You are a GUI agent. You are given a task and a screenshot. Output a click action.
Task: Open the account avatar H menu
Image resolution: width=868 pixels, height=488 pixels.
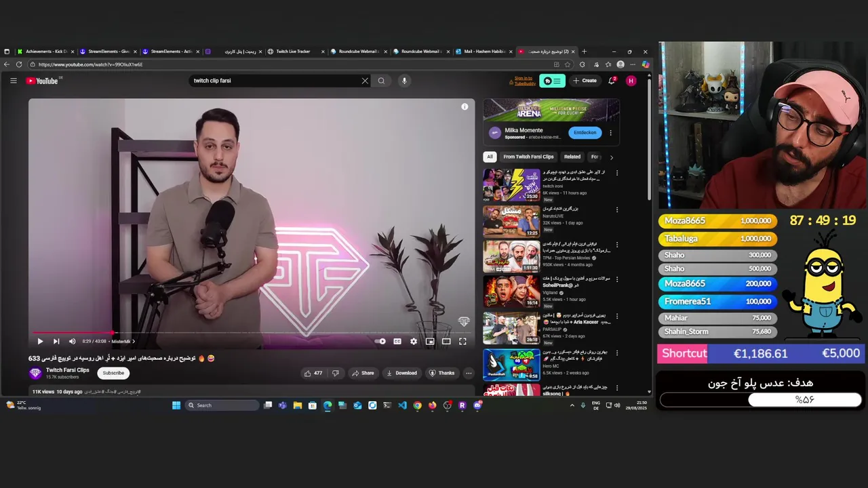631,81
